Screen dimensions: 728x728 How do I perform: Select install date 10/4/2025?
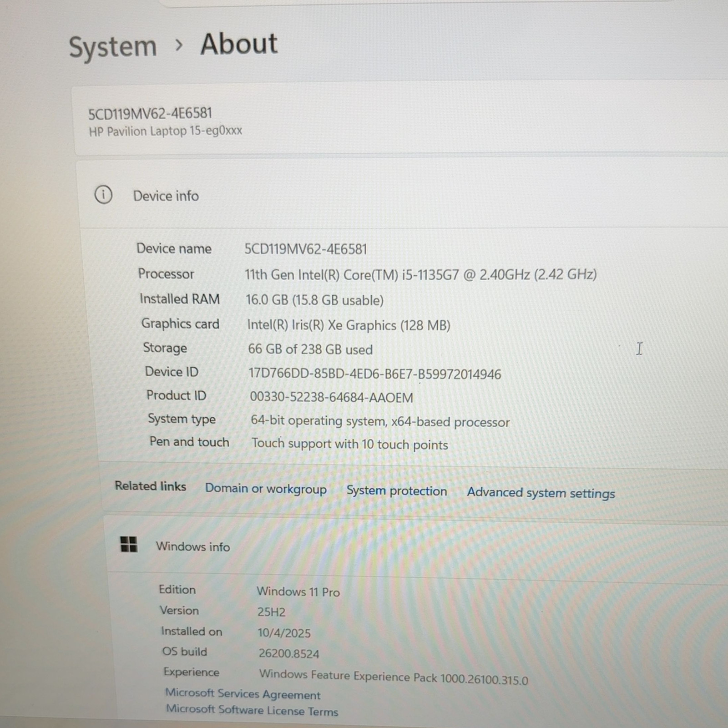point(284,633)
